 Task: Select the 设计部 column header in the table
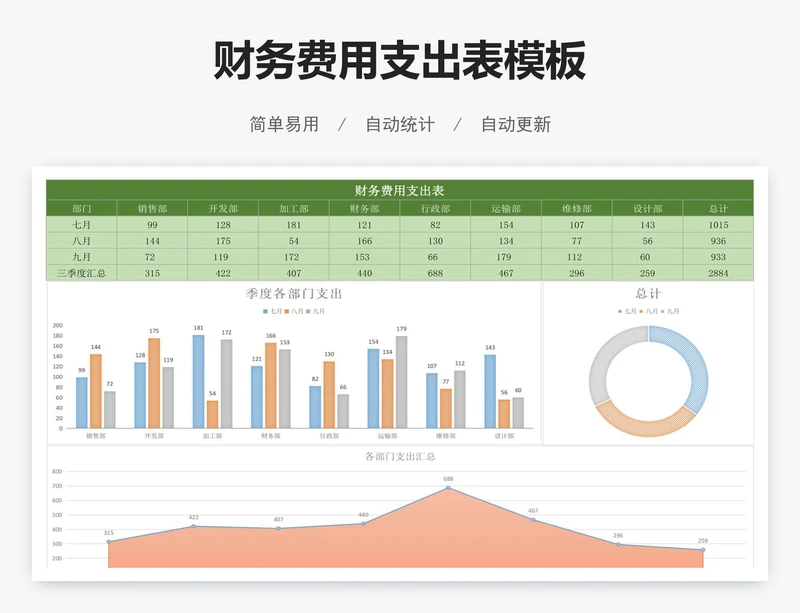647,208
